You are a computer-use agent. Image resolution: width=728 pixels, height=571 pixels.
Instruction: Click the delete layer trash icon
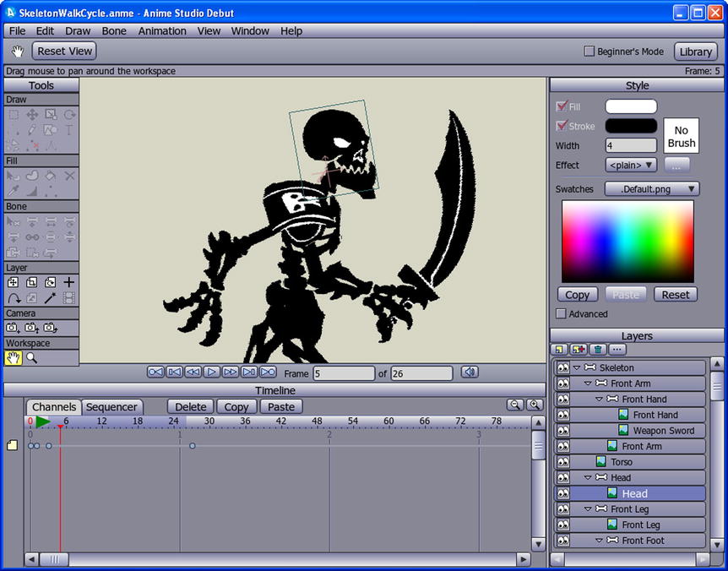(598, 350)
